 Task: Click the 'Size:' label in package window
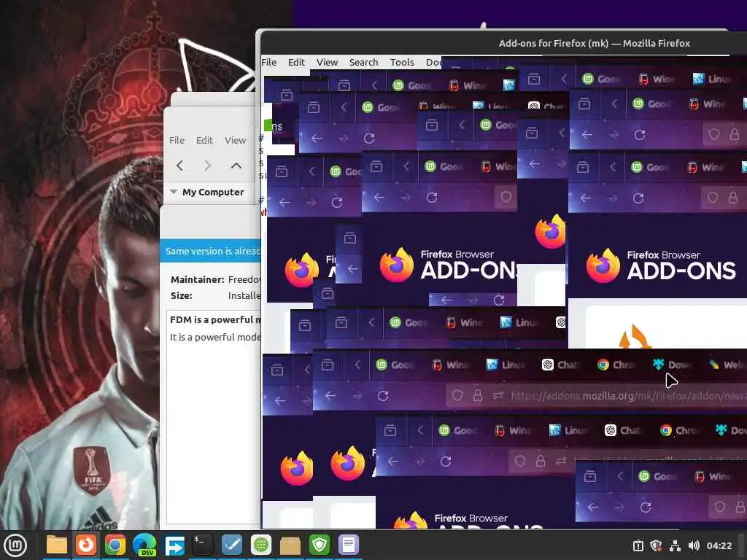click(182, 296)
